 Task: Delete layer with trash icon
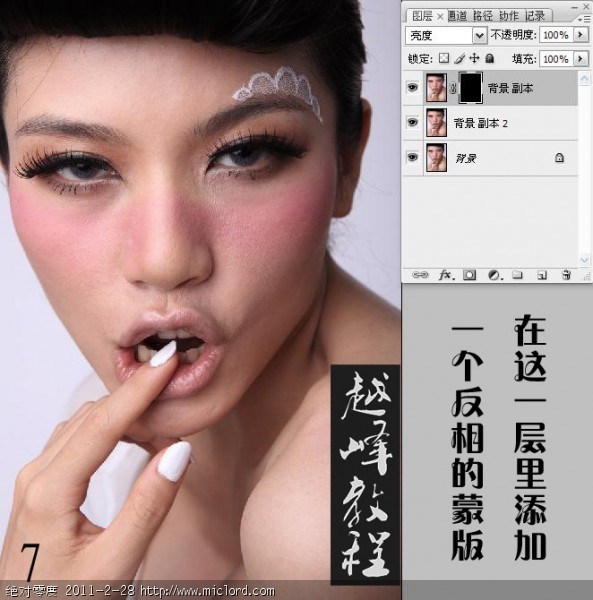coord(566,275)
